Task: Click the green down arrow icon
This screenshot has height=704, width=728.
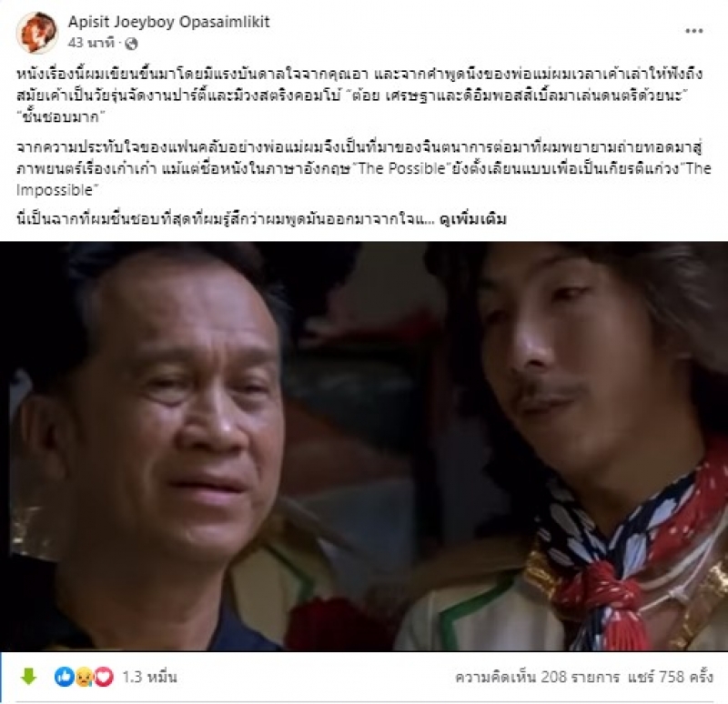Action: 29,677
